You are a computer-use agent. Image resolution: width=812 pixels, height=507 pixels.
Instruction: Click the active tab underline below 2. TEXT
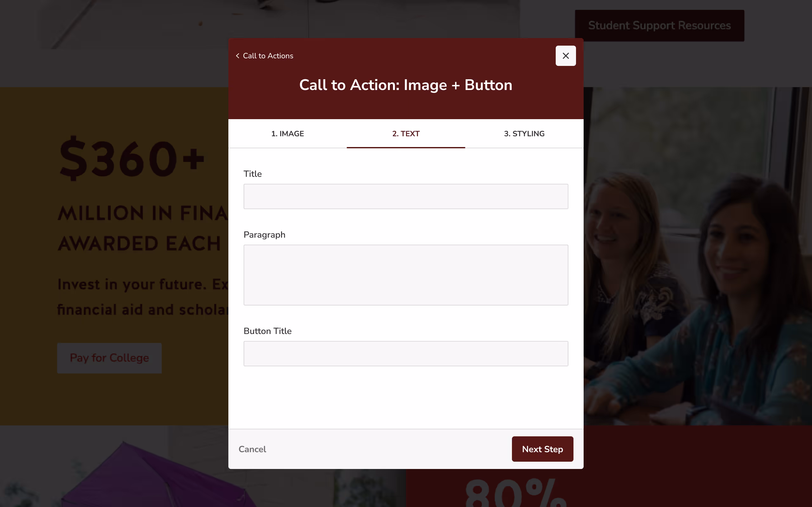click(406, 147)
